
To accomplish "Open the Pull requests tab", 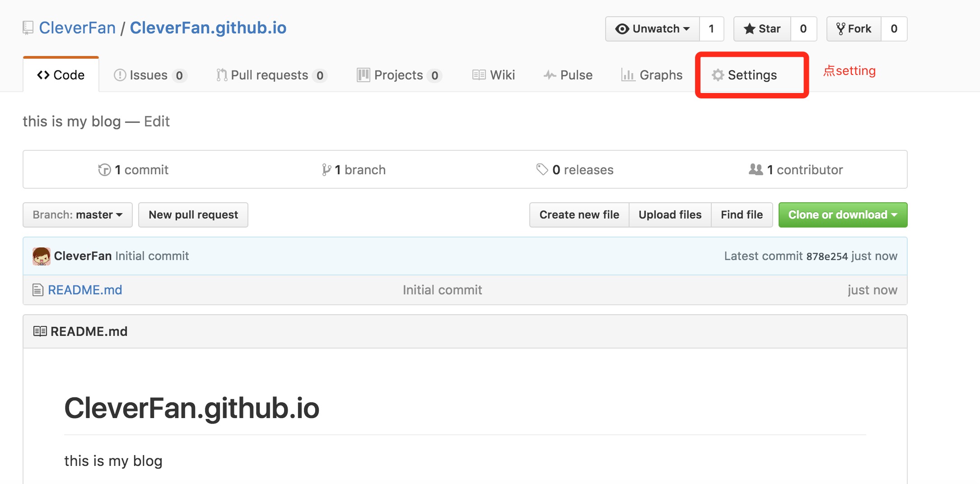I will 271,75.
